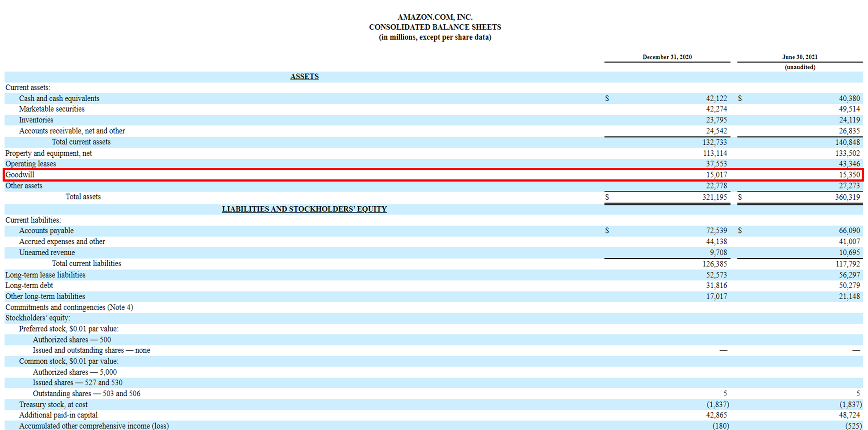Click the 72,539 accounts payable value
This screenshot has height=430, width=868.
[716, 231]
